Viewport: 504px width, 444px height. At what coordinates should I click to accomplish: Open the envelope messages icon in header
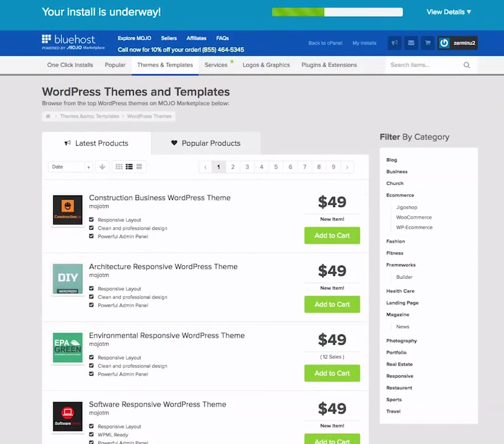coord(411,43)
